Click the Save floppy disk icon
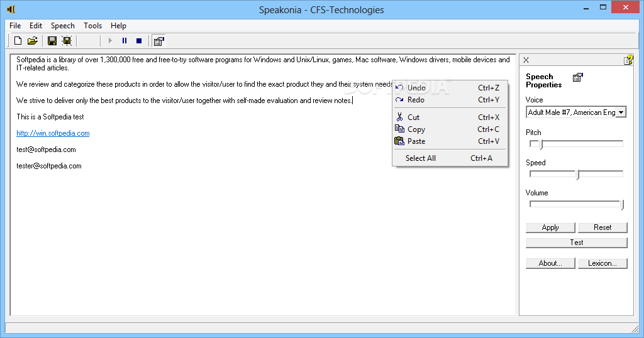The width and height of the screenshot is (644, 338). pyautogui.click(x=52, y=41)
